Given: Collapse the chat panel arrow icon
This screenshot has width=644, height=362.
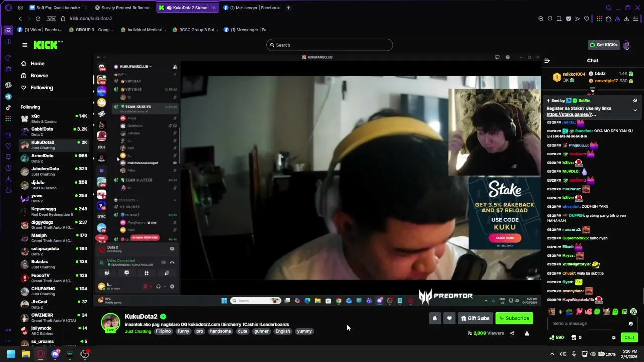Looking at the screenshot, I should pos(547,61).
